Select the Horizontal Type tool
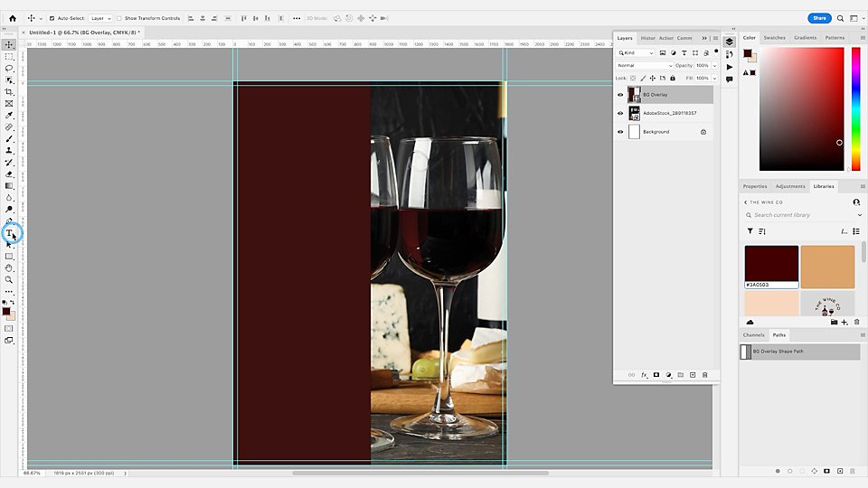The width and height of the screenshot is (868, 488). pyautogui.click(x=9, y=233)
